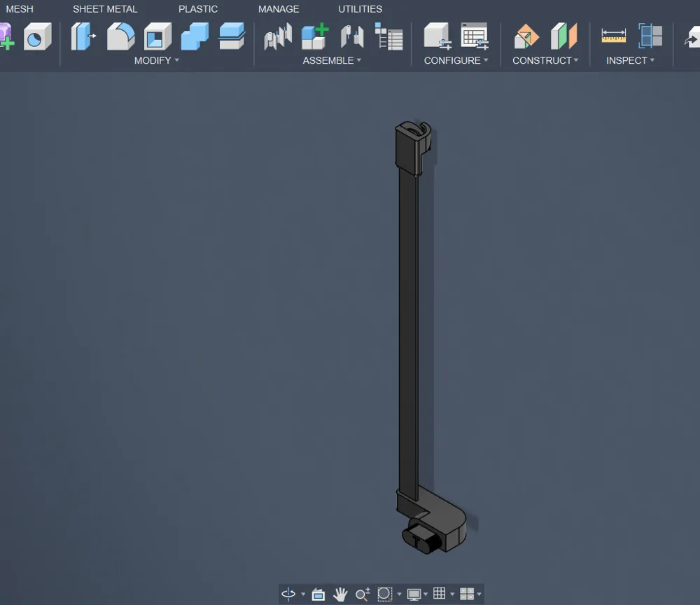The image size is (700, 605).
Task: Click the Grid and Snaps icon
Action: pos(440,593)
